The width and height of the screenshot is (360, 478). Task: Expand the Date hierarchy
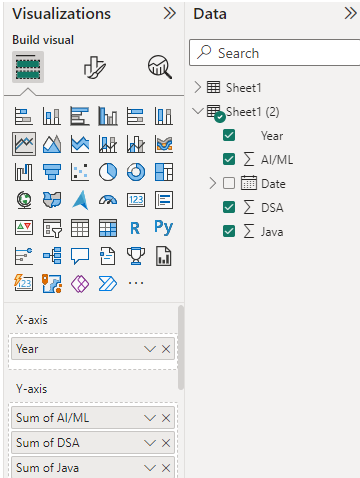213,183
